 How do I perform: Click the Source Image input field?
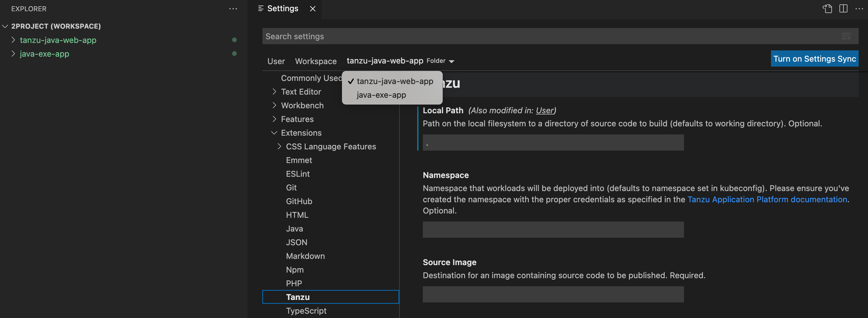[553, 294]
